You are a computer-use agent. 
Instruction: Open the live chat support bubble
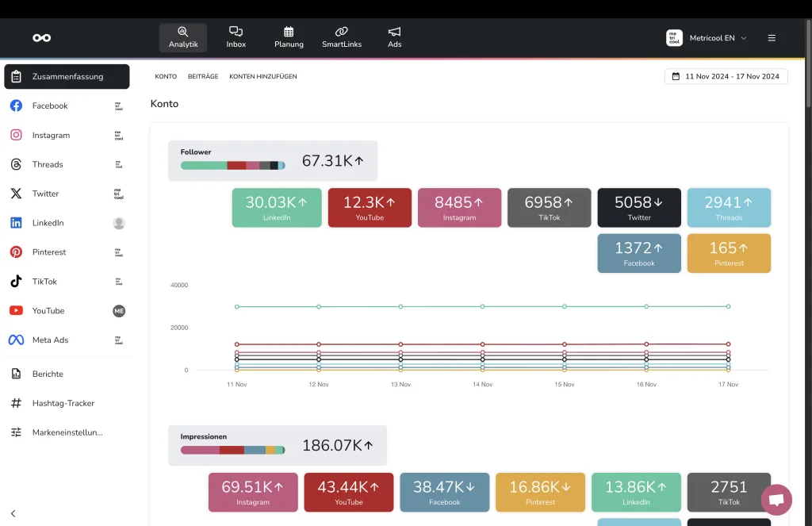(x=776, y=500)
